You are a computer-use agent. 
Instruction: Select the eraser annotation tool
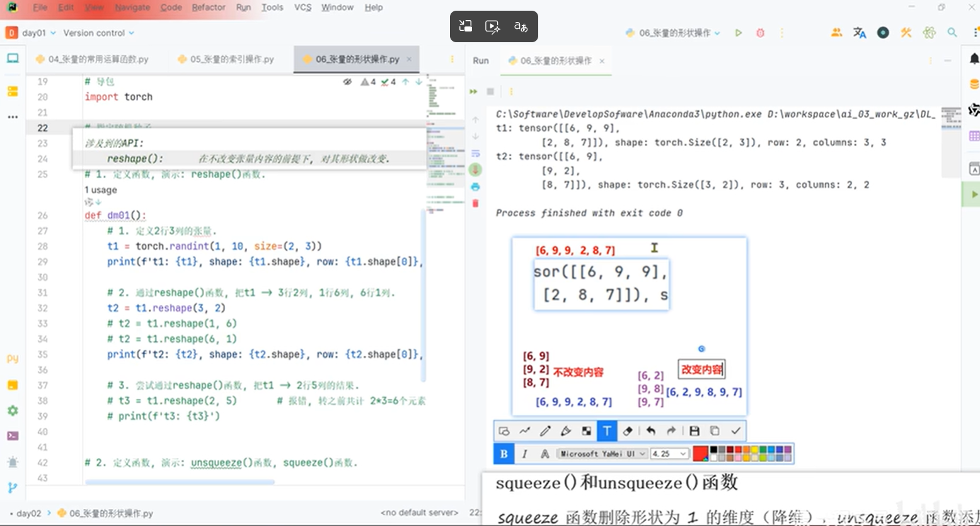coord(628,431)
